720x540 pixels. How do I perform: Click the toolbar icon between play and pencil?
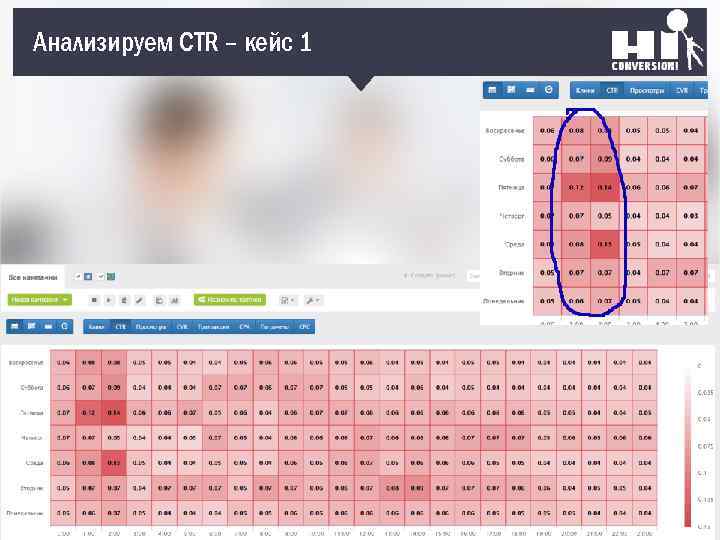click(124, 300)
